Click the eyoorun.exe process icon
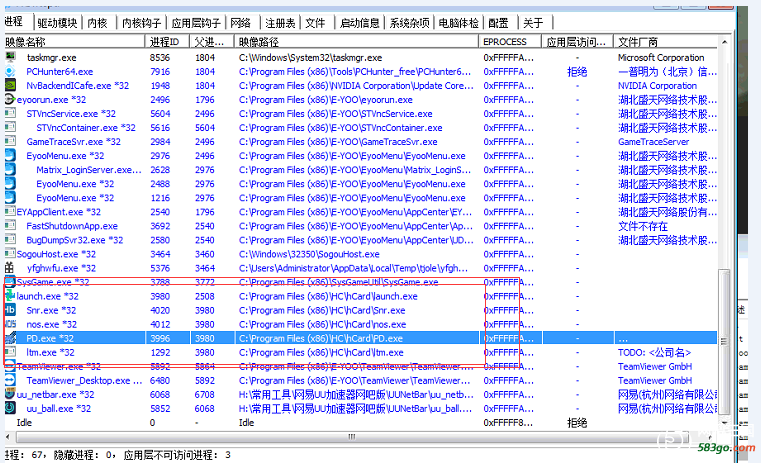Screen dimensions: 761x463 (10, 99)
